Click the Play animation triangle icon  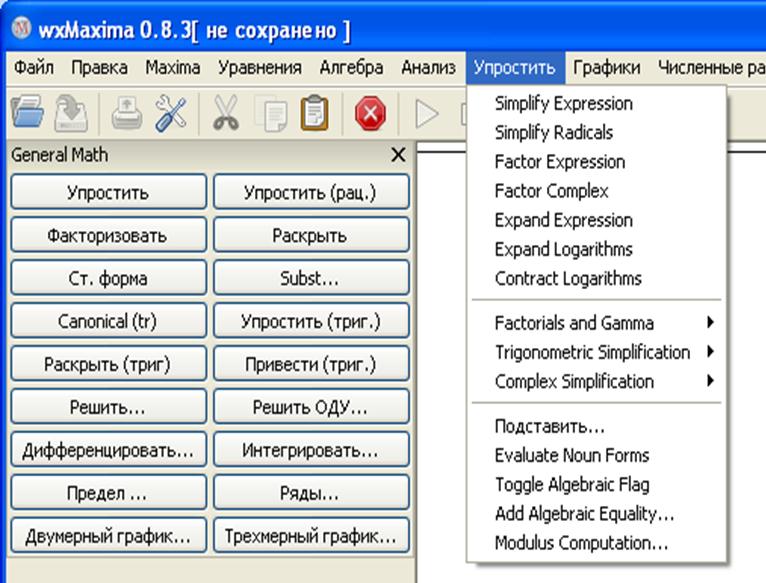[427, 114]
